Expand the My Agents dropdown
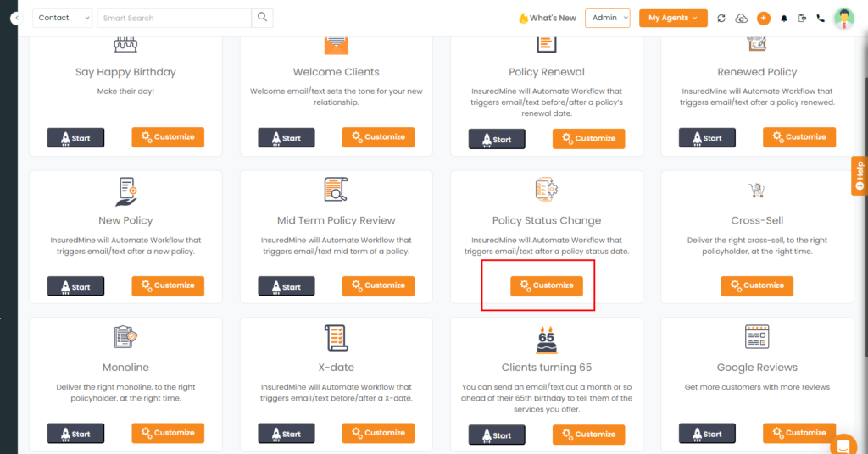 tap(673, 18)
